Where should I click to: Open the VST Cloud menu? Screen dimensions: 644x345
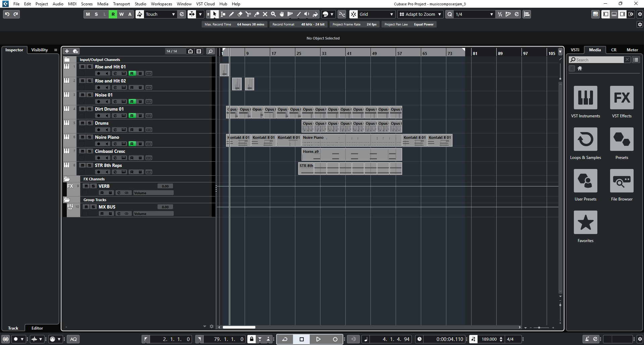click(x=205, y=4)
